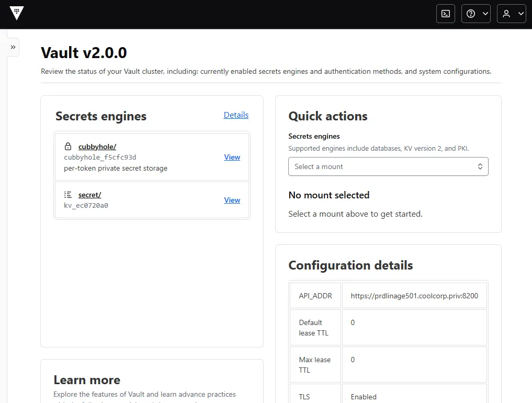Click View for the cubbyhole/ engine
Image resolution: width=532 pixels, height=403 pixels.
232,157
